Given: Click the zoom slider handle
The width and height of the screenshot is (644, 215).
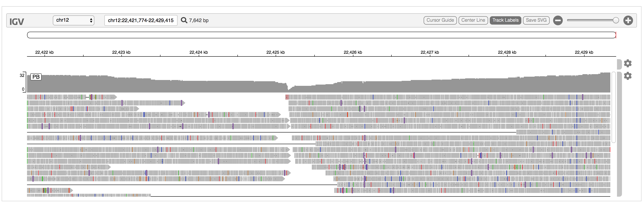Looking at the screenshot, I should 616,21.
